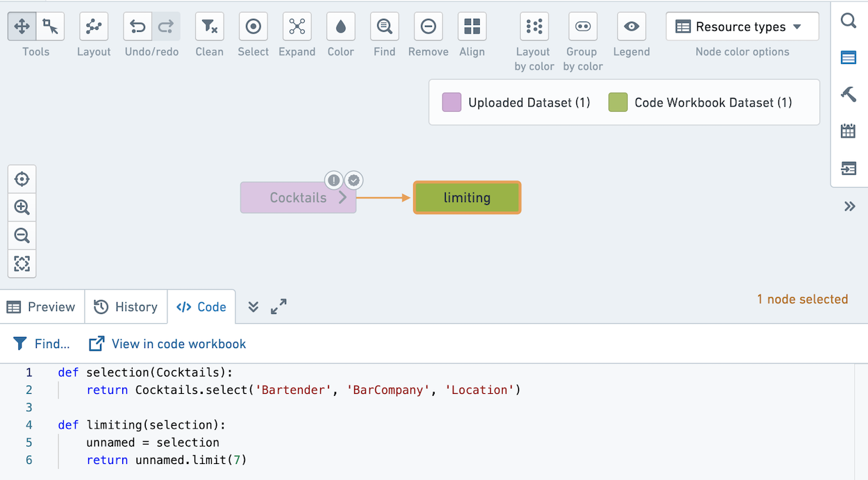Clean the graph filters
Viewport: 868px width, 480px height.
(209, 27)
